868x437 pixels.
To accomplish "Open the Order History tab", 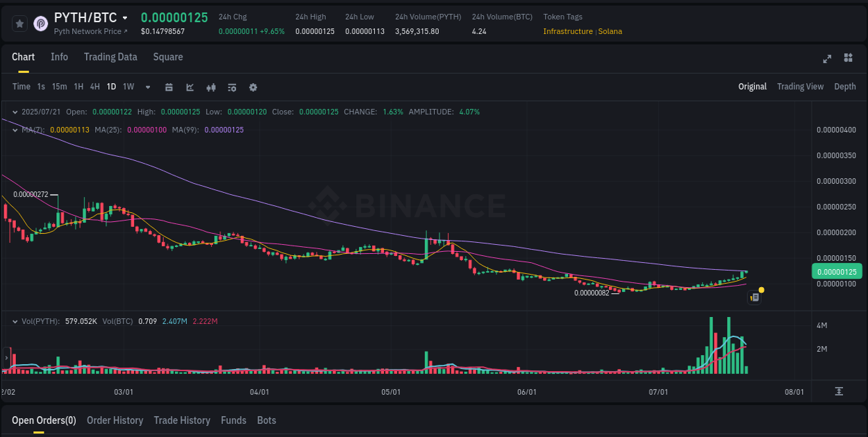I will (x=115, y=420).
